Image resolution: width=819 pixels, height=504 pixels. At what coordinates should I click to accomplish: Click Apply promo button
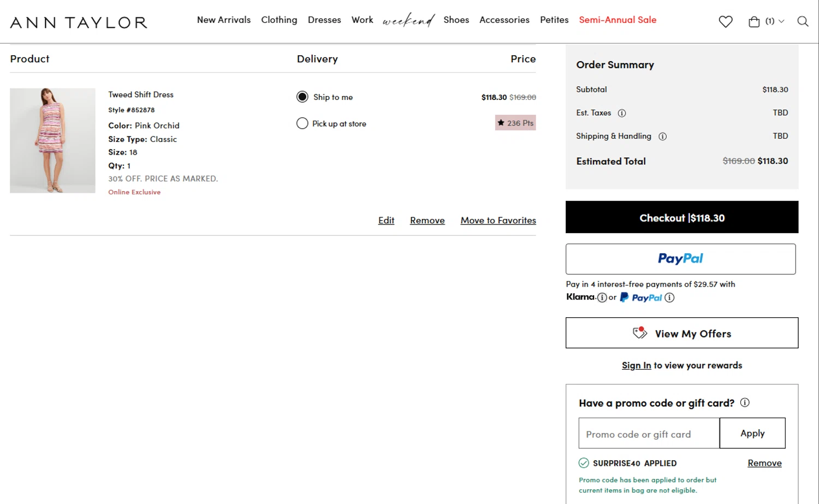click(752, 434)
